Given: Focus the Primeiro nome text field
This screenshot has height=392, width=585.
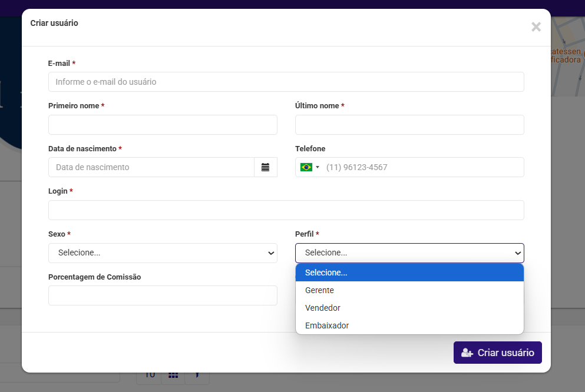Looking at the screenshot, I should (163, 125).
